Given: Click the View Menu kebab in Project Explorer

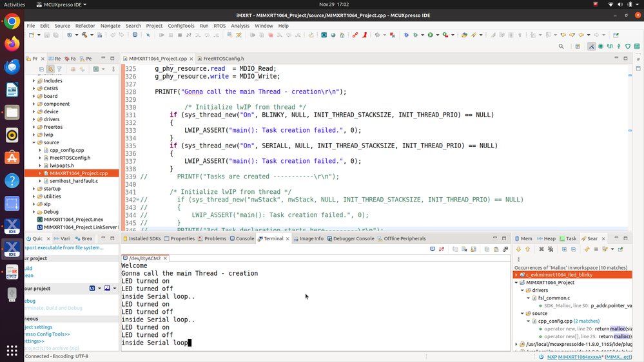Looking at the screenshot, I should [x=113, y=70].
